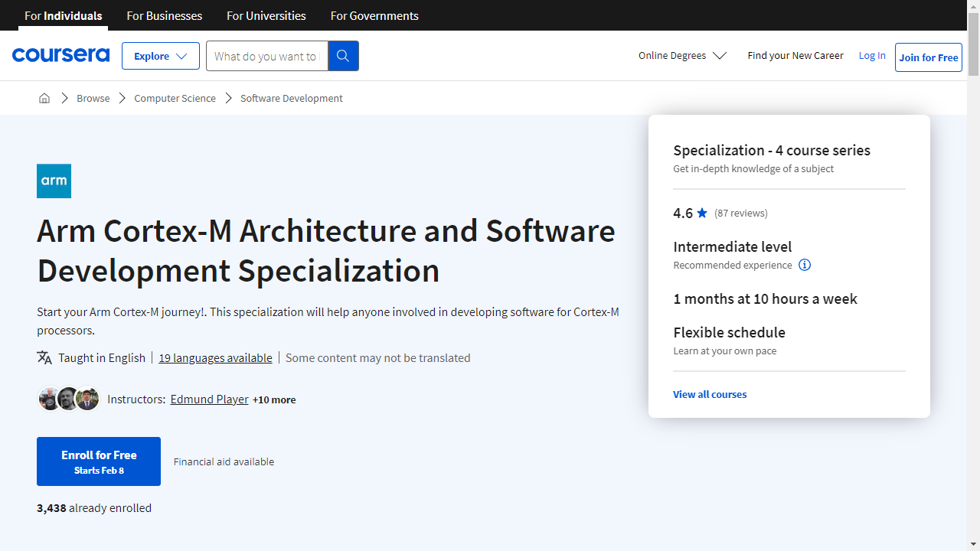Click the blue rating star
The width and height of the screenshot is (980, 551).
click(702, 213)
